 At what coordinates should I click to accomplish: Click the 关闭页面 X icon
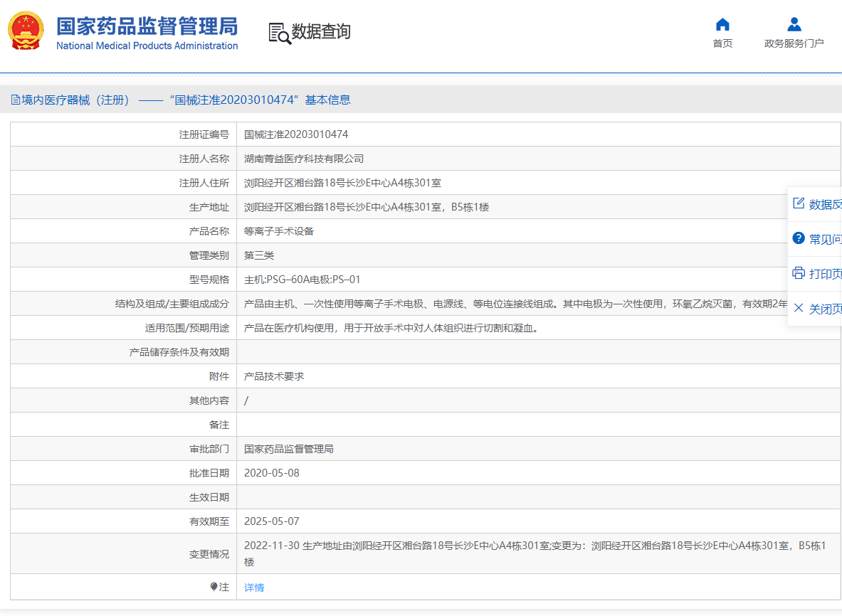point(799,308)
